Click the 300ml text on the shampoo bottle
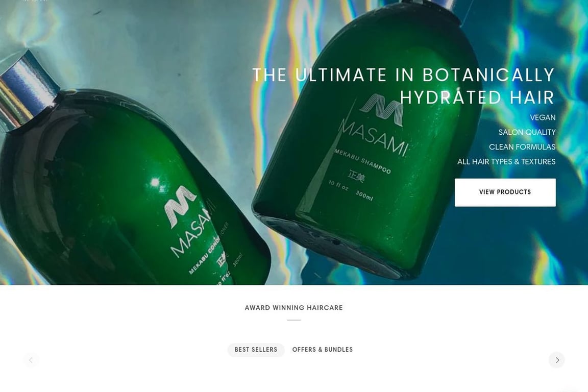Viewport: 588px width, 392px height. tap(364, 195)
